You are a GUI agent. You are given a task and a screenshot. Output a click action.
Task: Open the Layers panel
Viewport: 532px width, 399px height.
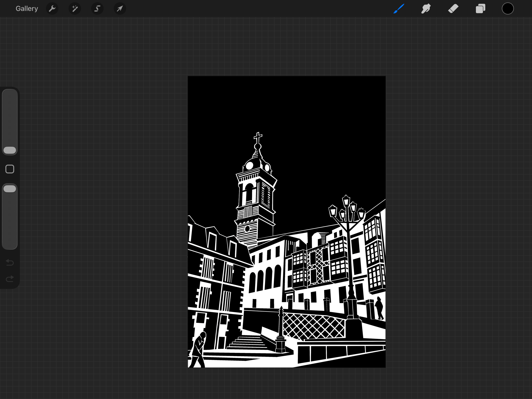(481, 9)
